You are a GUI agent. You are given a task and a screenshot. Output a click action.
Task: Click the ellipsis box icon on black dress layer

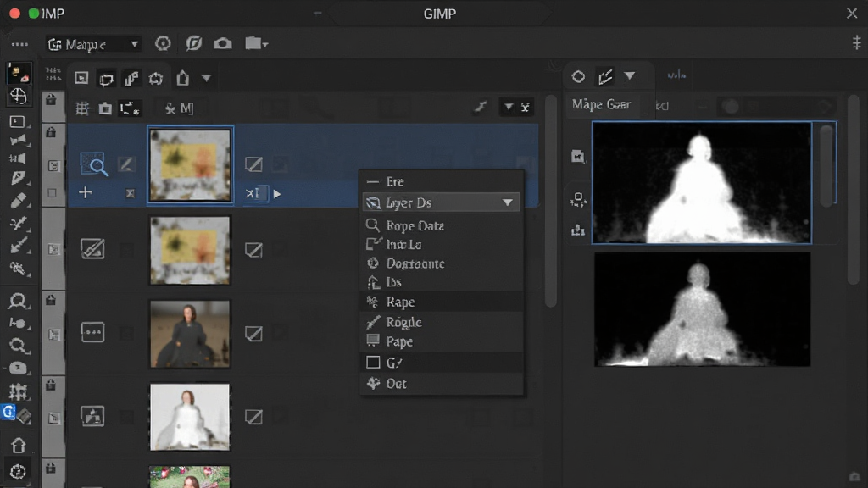(92, 332)
